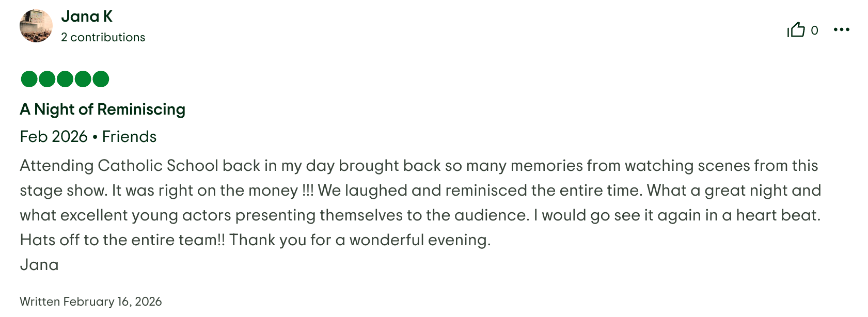The image size is (868, 317).
Task: View Jana K's 2 contributions
Action: pos(103,37)
